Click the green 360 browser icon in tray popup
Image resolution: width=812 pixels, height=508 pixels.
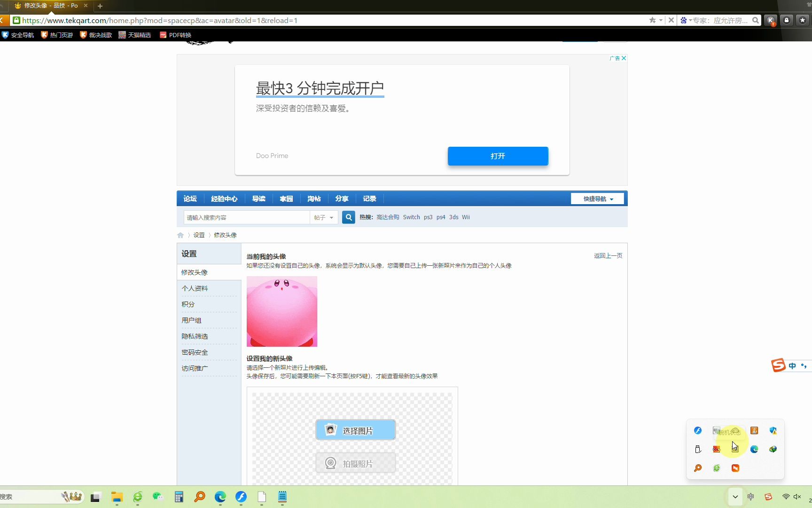(x=717, y=468)
